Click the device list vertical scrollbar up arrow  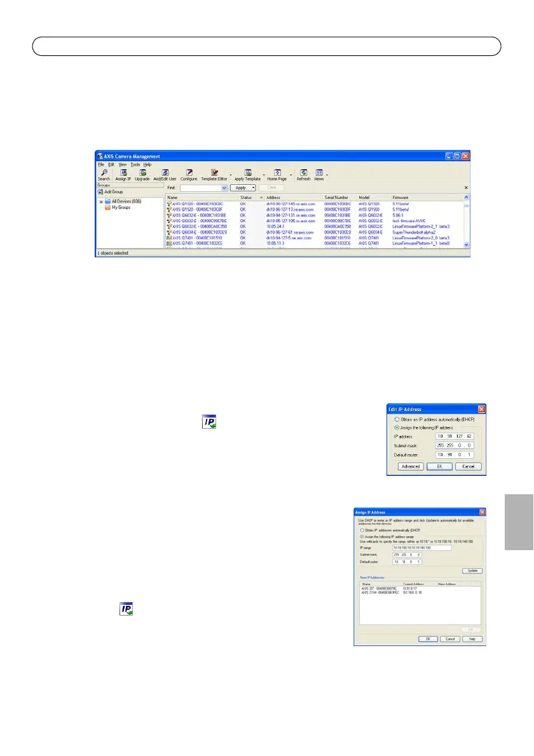coord(467,198)
